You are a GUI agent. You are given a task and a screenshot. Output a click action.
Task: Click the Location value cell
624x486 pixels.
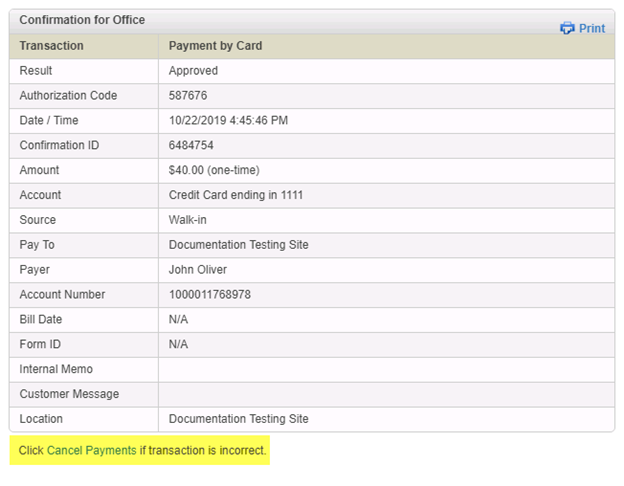point(238,419)
